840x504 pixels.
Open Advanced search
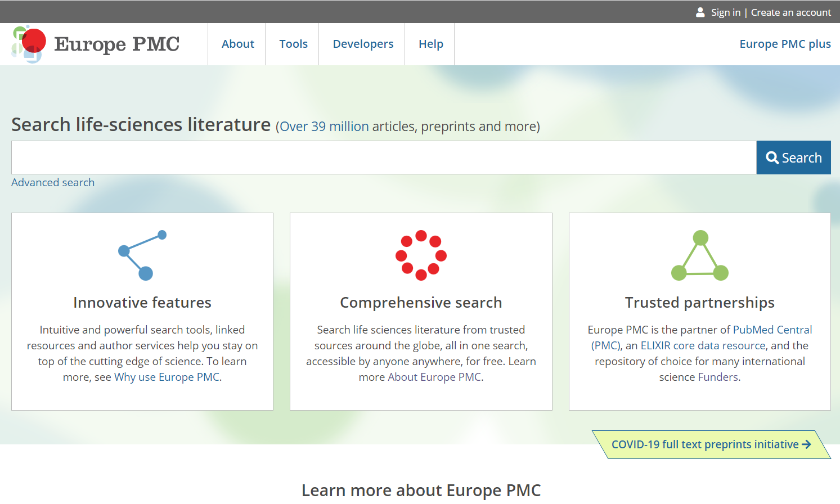click(x=53, y=182)
